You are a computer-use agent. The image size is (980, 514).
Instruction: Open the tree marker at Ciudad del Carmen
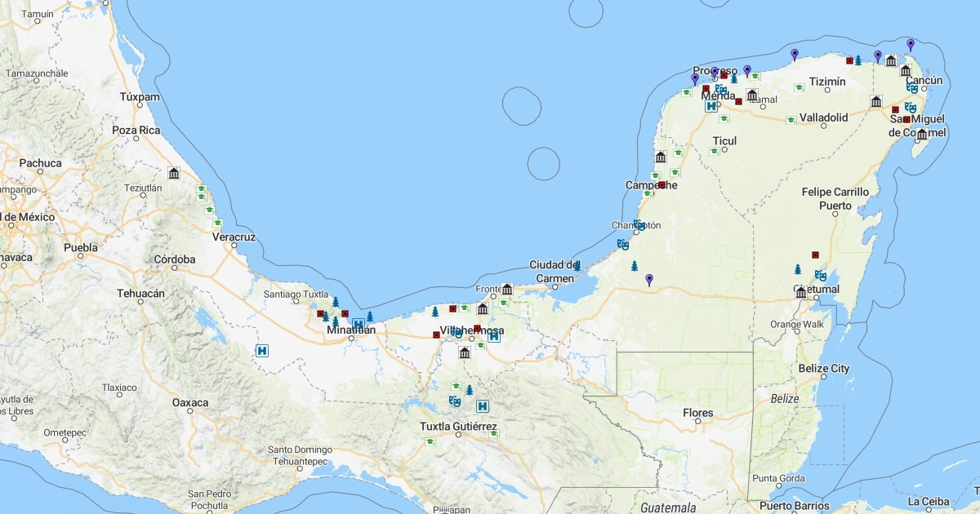[577, 266]
